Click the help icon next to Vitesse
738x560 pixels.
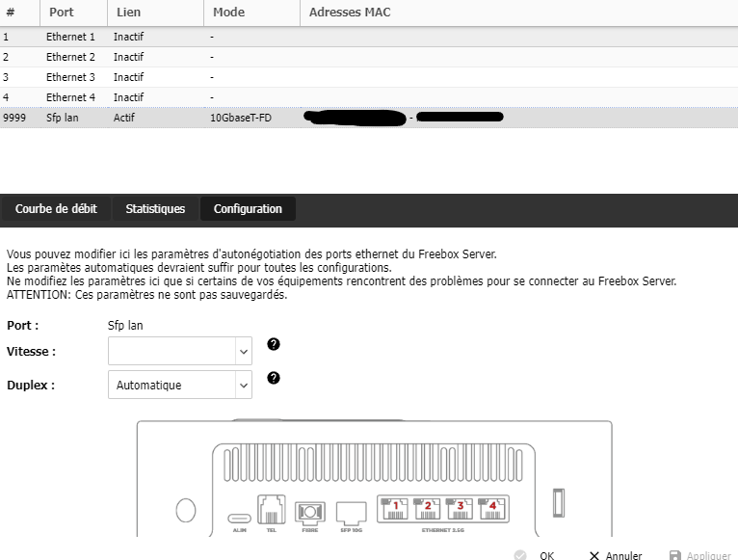point(273,344)
